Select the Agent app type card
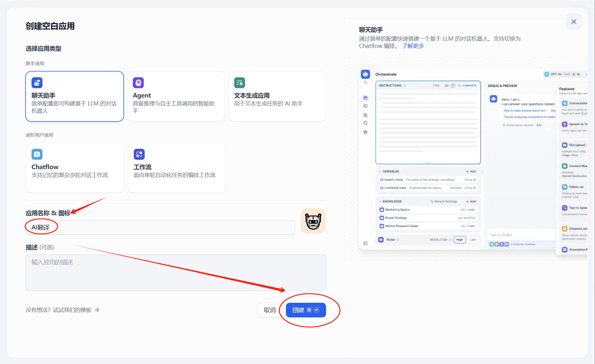This screenshot has height=364, width=595. point(176,96)
